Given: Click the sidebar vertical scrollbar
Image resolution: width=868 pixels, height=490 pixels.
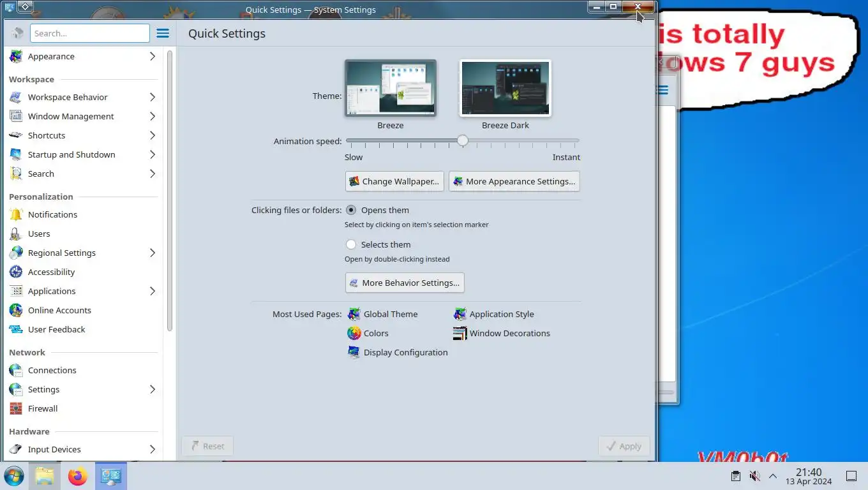Looking at the screenshot, I should pyautogui.click(x=170, y=191).
